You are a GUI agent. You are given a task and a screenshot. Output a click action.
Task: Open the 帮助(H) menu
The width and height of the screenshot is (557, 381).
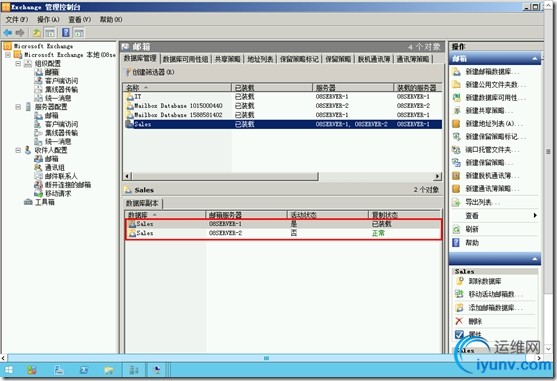pyautogui.click(x=111, y=20)
